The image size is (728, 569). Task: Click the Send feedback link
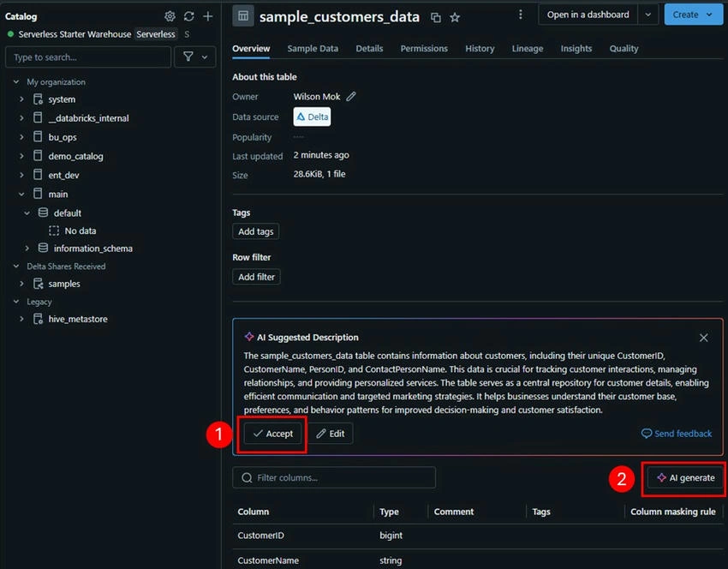tap(677, 434)
